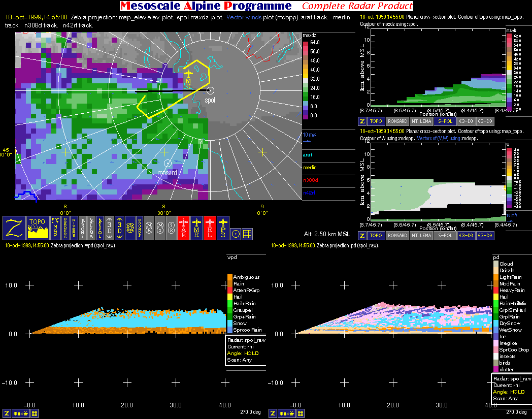Click the gray 3D icon
This screenshot has height=419, width=532.
(x=109, y=228)
